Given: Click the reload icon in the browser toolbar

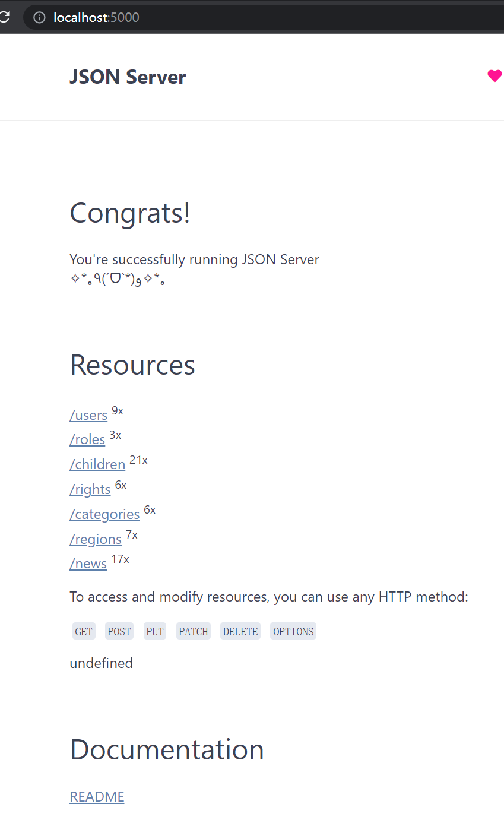Looking at the screenshot, I should (5, 17).
